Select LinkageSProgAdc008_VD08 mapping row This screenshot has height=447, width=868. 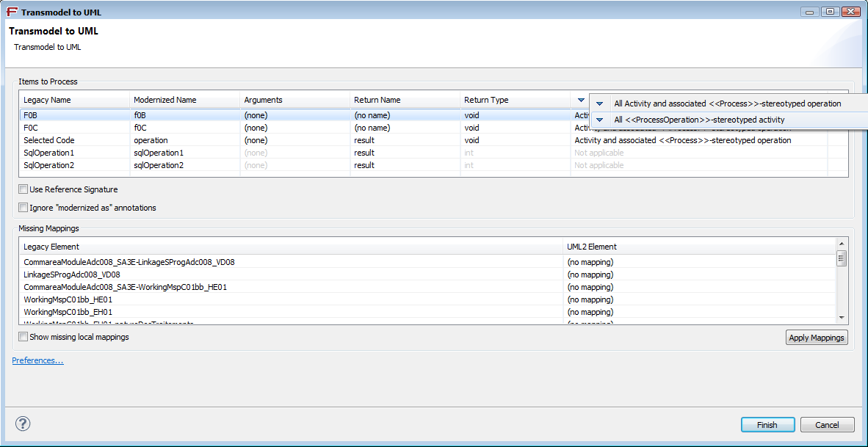(x=427, y=275)
